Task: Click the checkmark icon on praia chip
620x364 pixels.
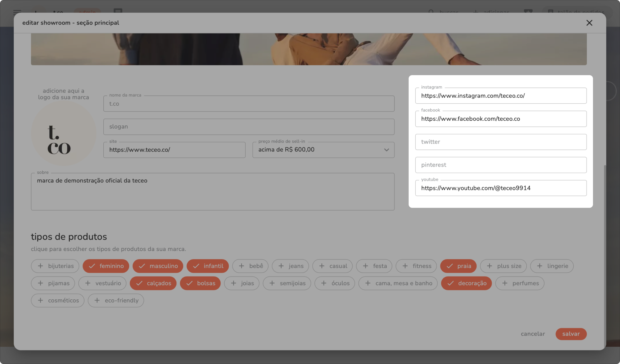Action: pyautogui.click(x=449, y=266)
